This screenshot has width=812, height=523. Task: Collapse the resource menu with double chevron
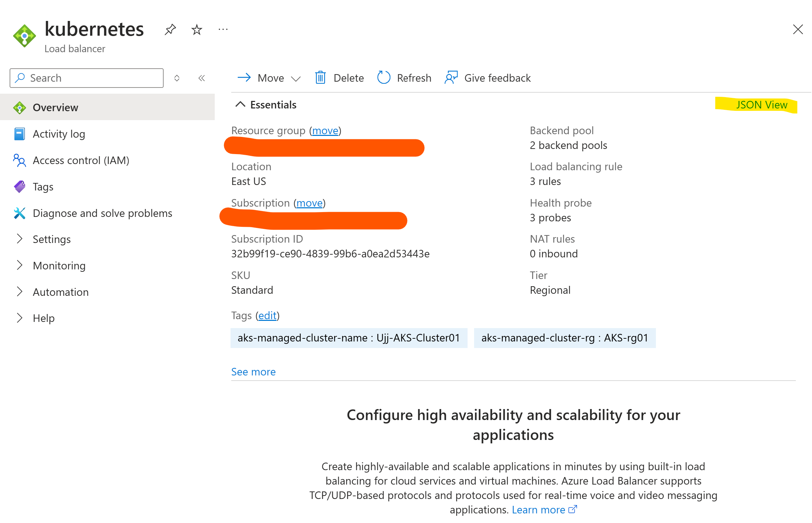coord(202,78)
